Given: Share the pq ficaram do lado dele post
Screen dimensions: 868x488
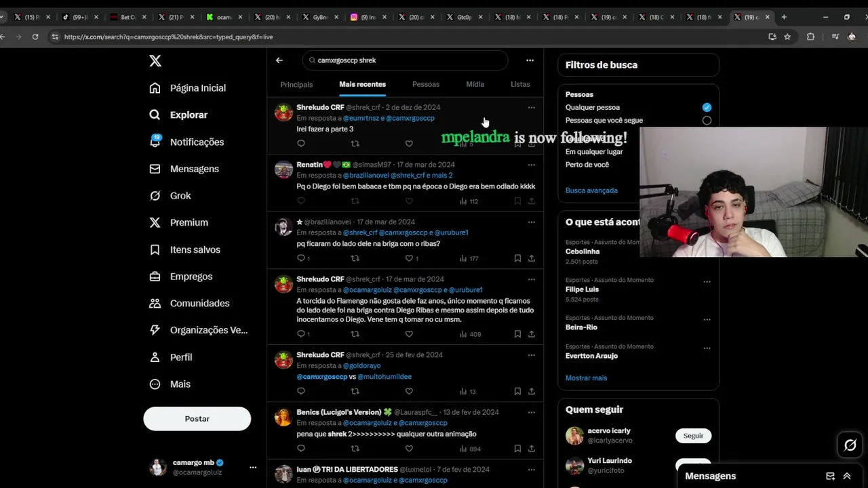Looking at the screenshot, I should pyautogui.click(x=532, y=258).
